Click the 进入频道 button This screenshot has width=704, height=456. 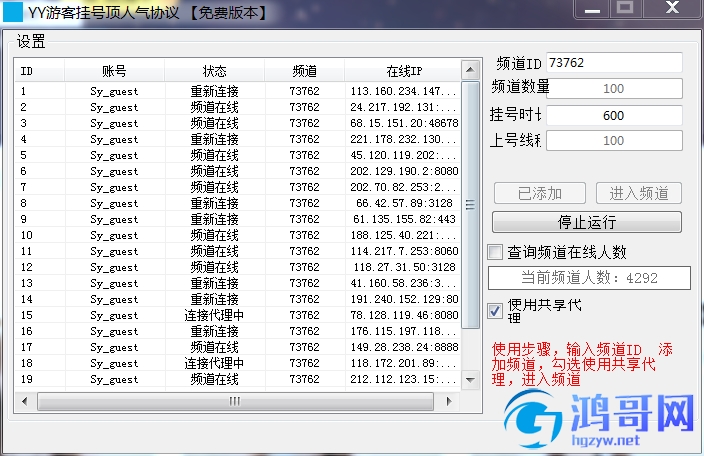[639, 193]
